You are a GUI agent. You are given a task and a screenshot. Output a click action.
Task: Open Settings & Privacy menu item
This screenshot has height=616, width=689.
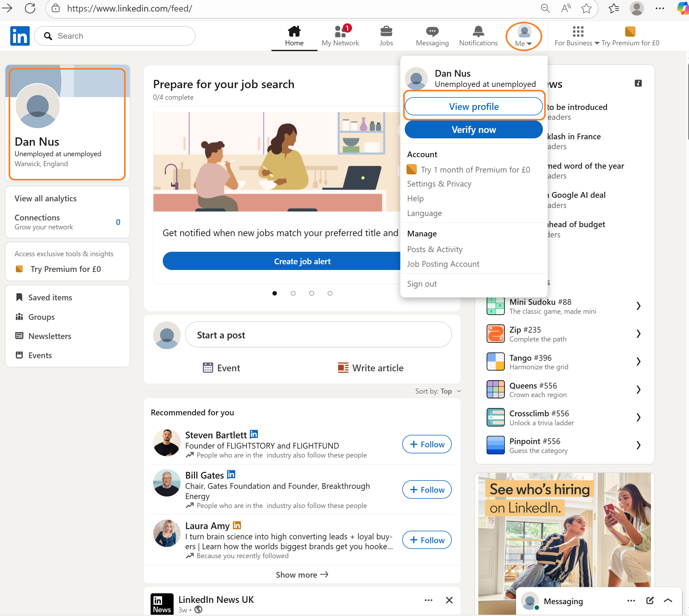tap(439, 184)
